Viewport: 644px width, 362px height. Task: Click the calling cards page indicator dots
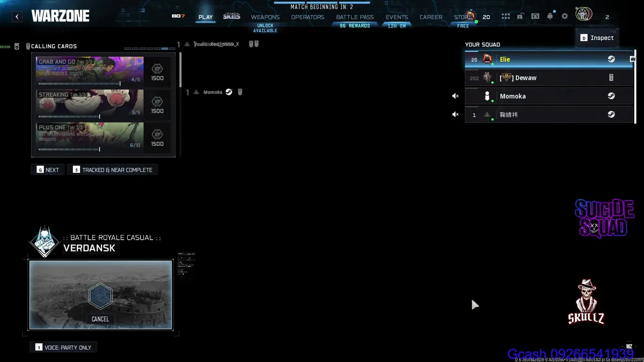tap(150, 48)
